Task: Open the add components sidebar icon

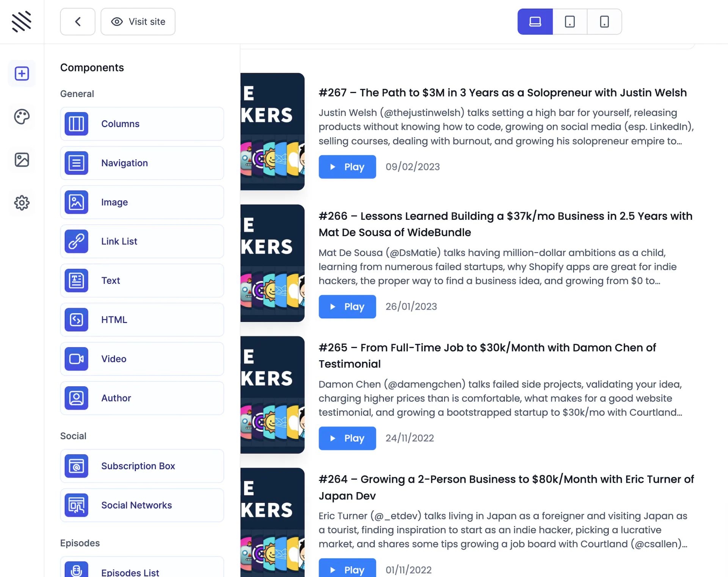Action: 22,73
